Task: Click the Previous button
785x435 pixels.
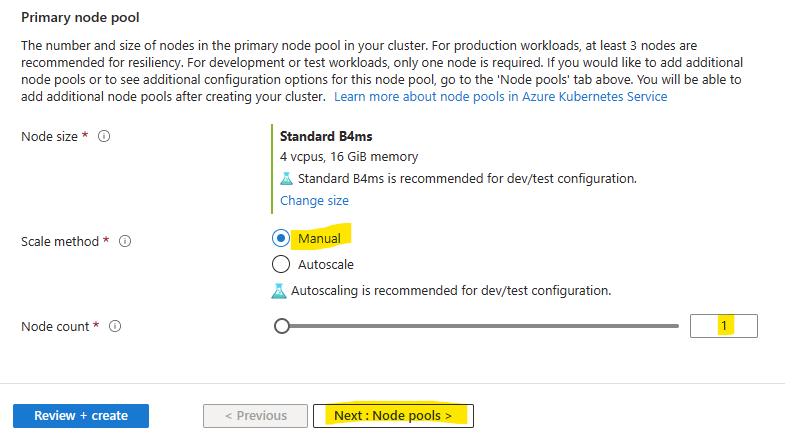Action: [255, 416]
